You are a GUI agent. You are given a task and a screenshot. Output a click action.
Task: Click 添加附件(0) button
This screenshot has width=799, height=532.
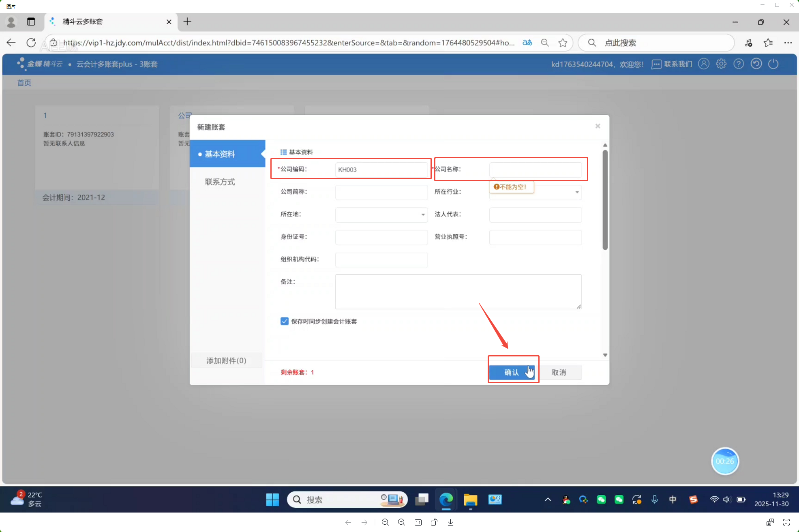click(x=226, y=360)
